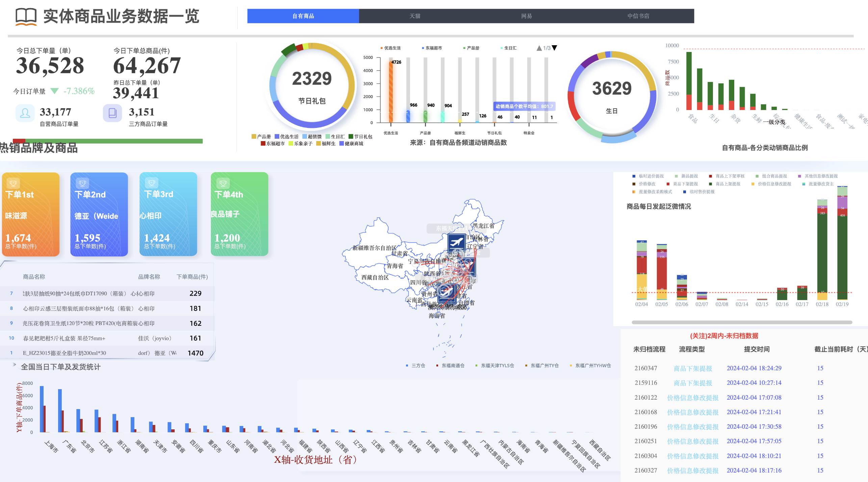This screenshot has width=868, height=482.
Task: Click the 品牌名称 column header
Action: tap(149, 277)
